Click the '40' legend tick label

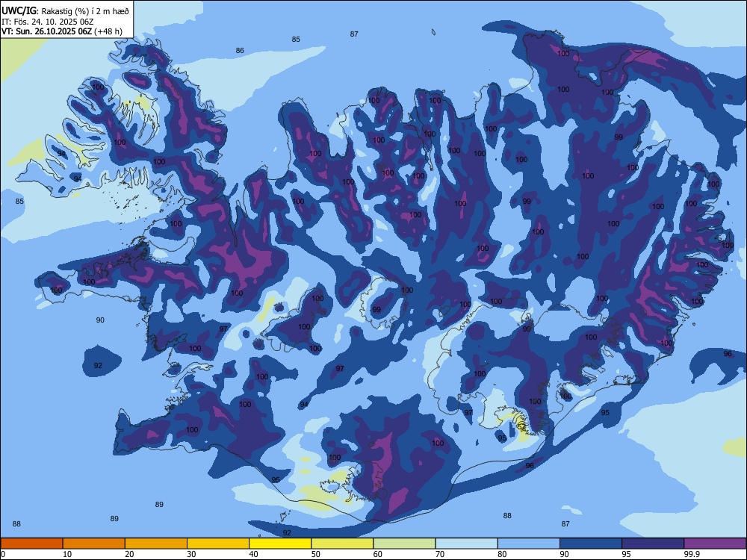click(253, 554)
